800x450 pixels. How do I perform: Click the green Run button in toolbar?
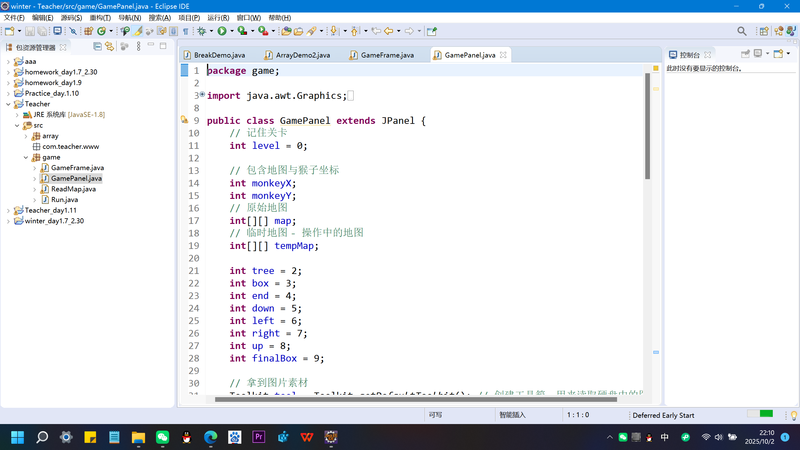222,31
